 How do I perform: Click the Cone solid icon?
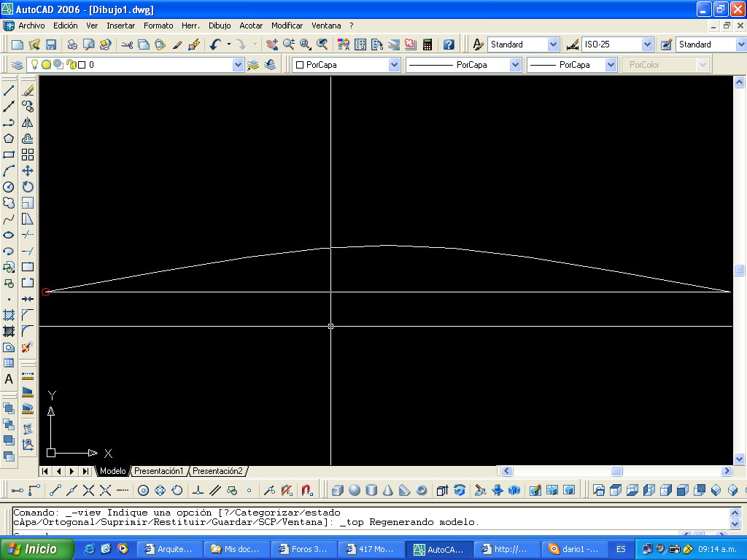388,490
